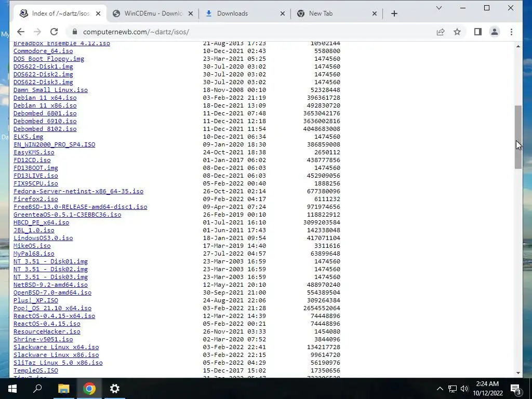Click the forward navigation arrow
Image resolution: width=532 pixels, height=399 pixels.
(x=37, y=32)
